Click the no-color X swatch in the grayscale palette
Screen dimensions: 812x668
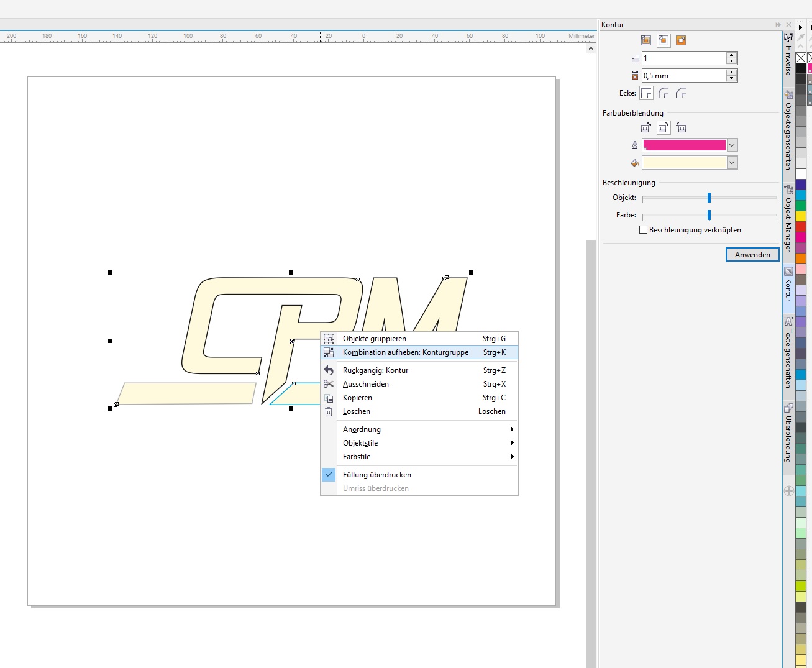tap(801, 58)
